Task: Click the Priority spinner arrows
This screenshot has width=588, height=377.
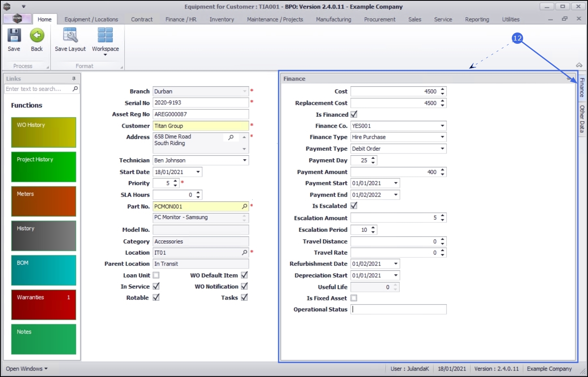Action: point(175,183)
